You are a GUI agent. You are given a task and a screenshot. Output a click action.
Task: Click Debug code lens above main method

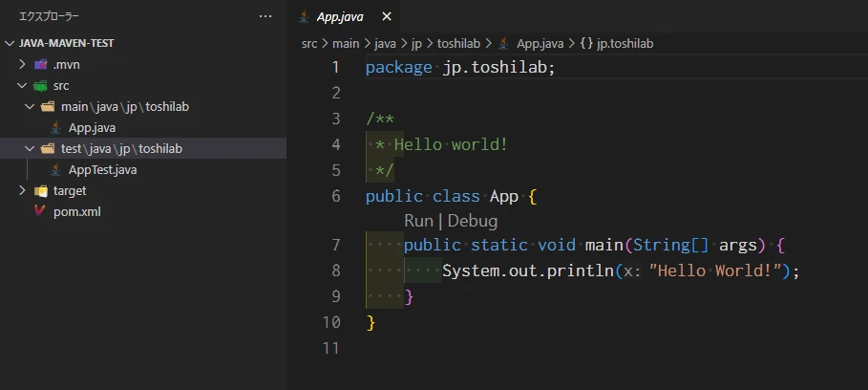[x=473, y=221]
